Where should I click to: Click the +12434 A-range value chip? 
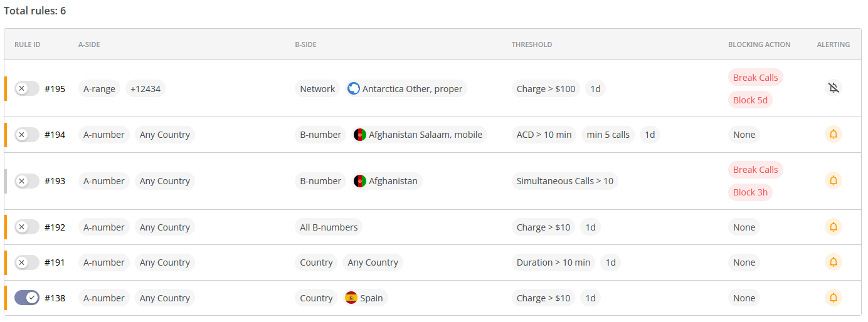(x=145, y=89)
